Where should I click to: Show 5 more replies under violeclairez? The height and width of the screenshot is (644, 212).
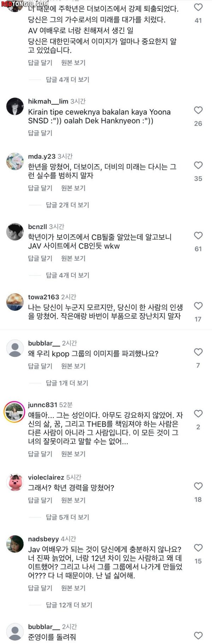(67, 517)
